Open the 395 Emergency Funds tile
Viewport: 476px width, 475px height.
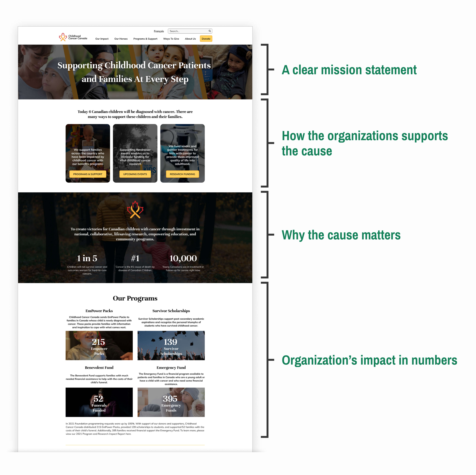tap(171, 402)
